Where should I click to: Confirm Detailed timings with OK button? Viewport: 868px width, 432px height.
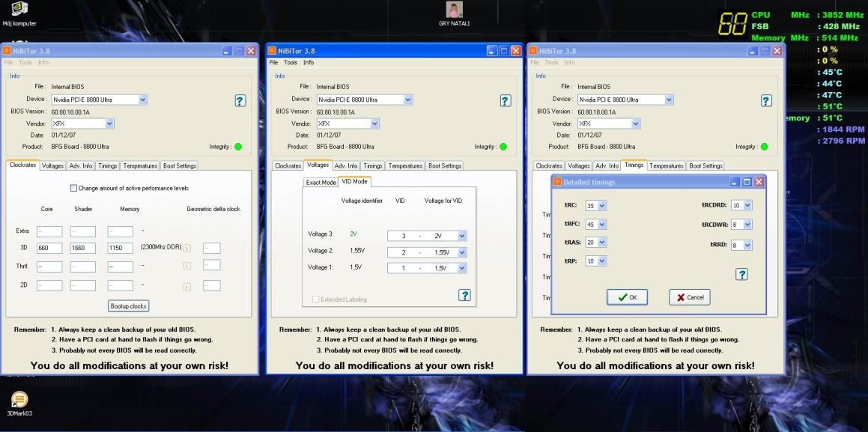(x=627, y=297)
